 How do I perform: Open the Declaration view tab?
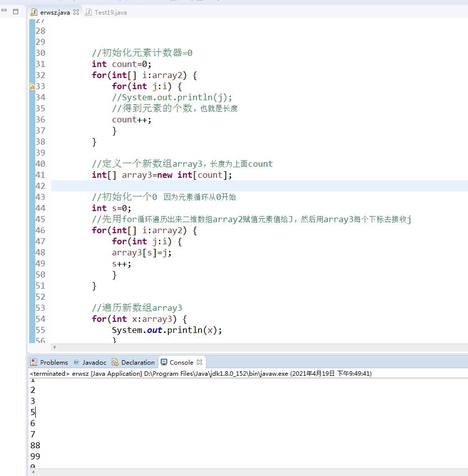pos(133,362)
